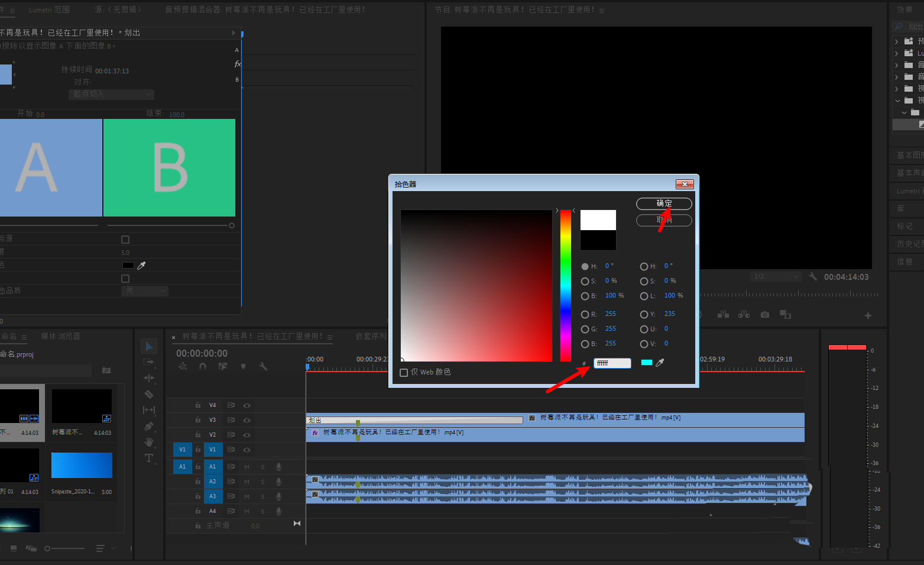The height and width of the screenshot is (565, 924).
Task: Lock the V3 video track
Action: (198, 420)
